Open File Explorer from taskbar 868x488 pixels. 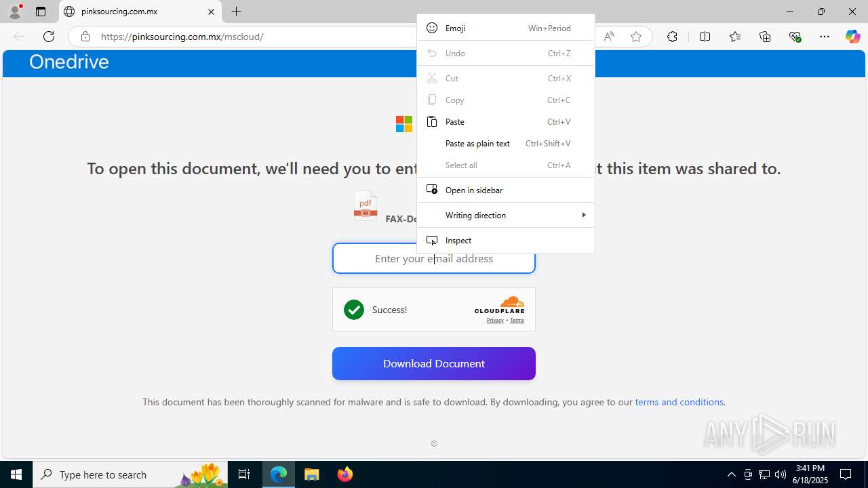pyautogui.click(x=311, y=474)
